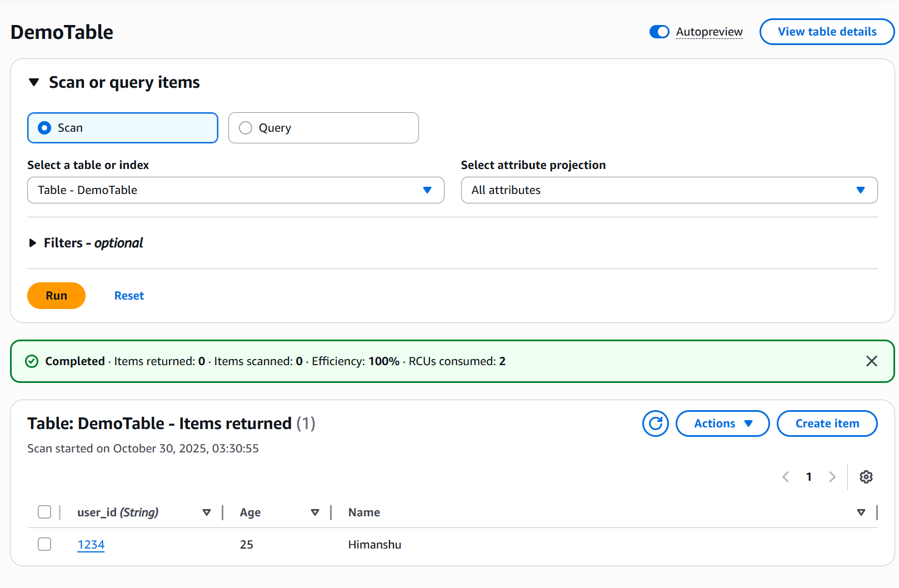Image resolution: width=899 pixels, height=588 pixels.
Task: Sort by Name column arrow
Action: tap(861, 512)
